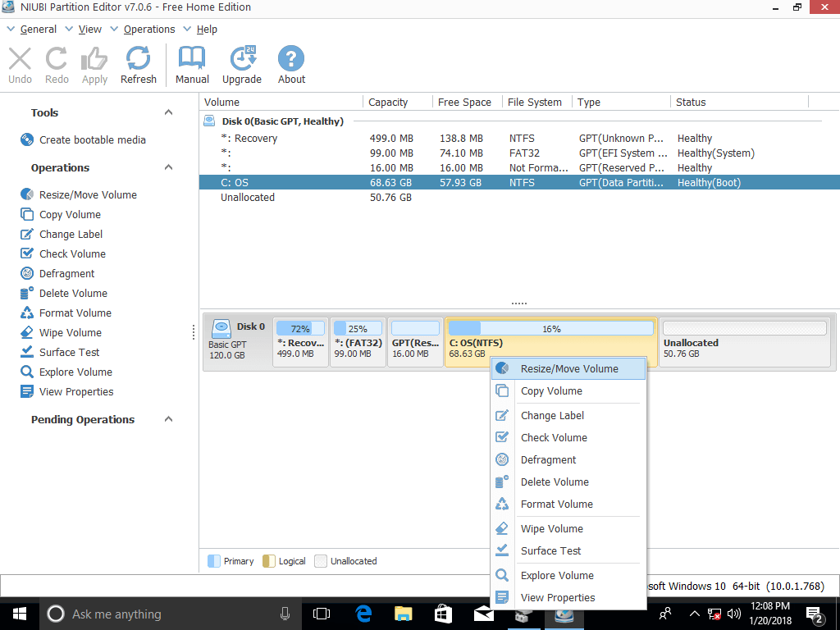Open the Manual book icon

[192, 65]
